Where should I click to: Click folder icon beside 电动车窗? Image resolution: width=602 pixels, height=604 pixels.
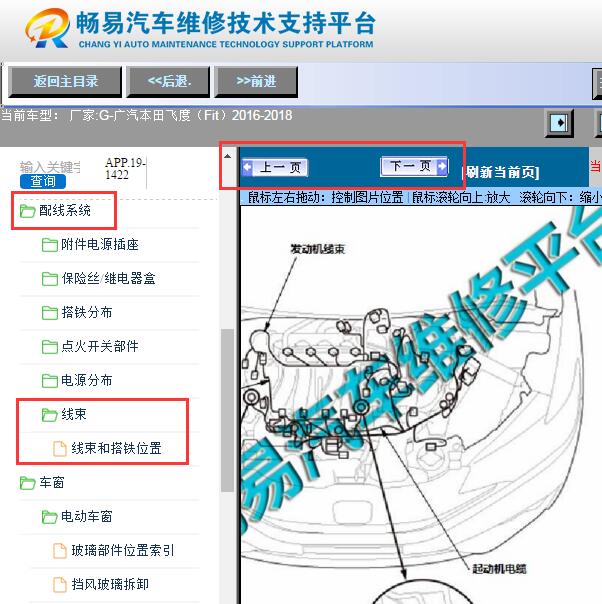pos(50,517)
